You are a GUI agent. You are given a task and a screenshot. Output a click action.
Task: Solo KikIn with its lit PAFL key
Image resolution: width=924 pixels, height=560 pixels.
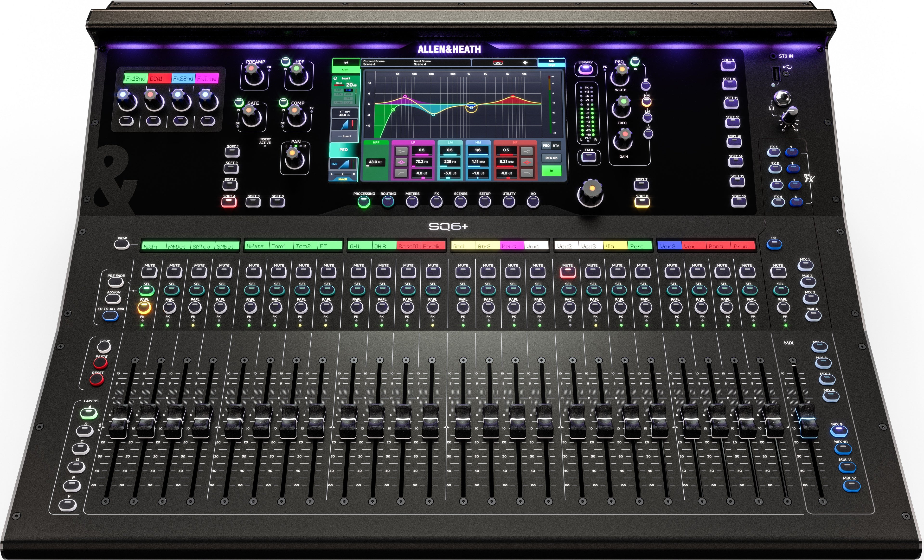pyautogui.click(x=144, y=308)
